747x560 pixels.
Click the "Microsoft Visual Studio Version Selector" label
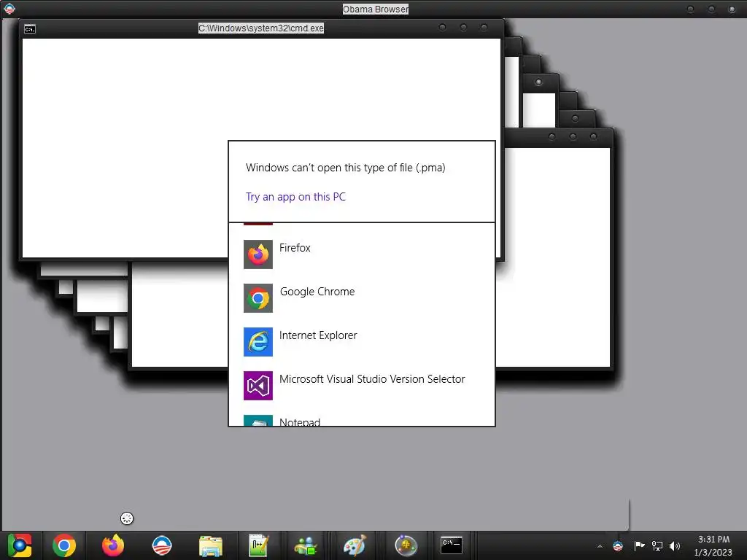(x=372, y=379)
